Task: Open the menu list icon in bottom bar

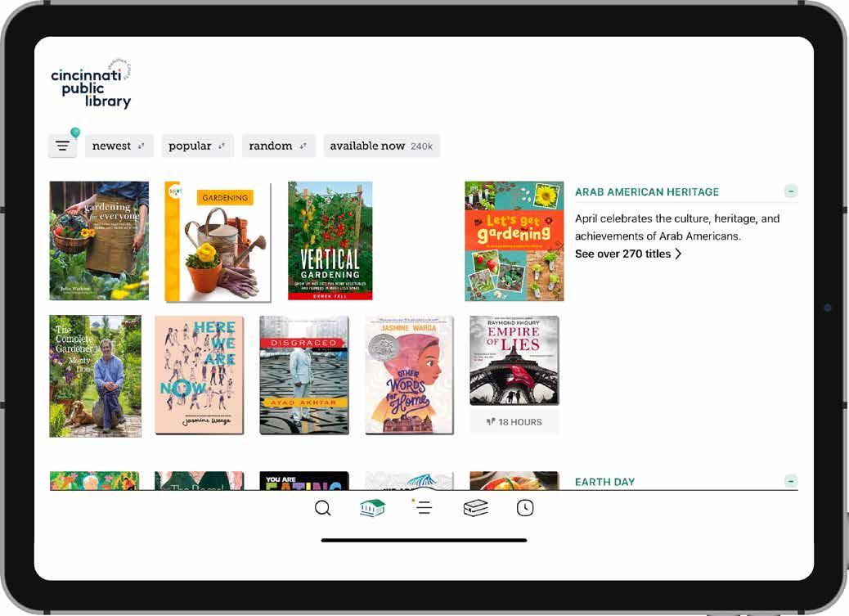Action: tap(422, 507)
